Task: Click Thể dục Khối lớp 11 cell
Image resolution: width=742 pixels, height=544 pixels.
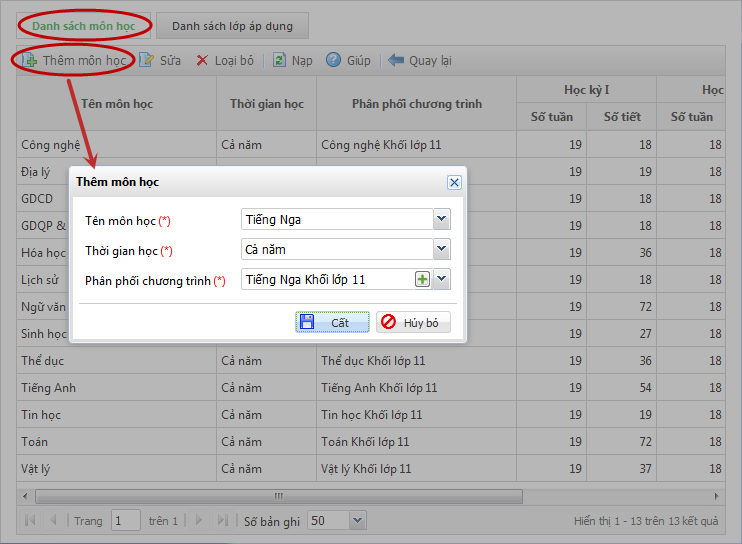Action: [416, 360]
